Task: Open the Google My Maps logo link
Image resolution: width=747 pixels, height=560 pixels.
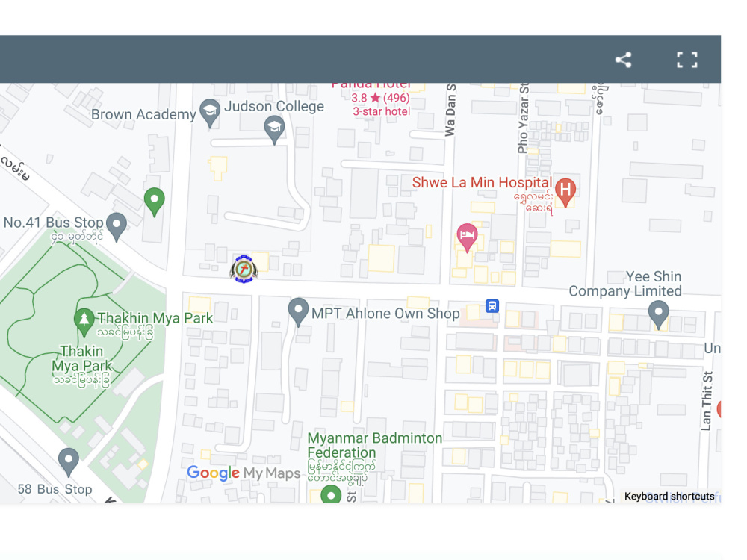Action: coord(244,473)
